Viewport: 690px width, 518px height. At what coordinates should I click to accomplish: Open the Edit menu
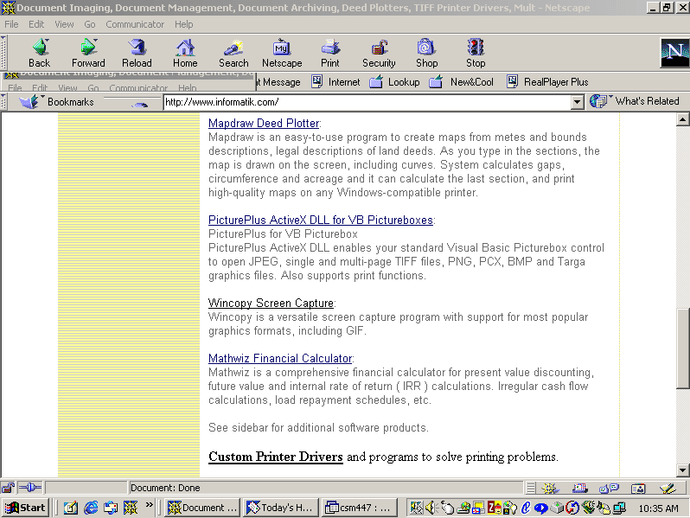(x=36, y=24)
